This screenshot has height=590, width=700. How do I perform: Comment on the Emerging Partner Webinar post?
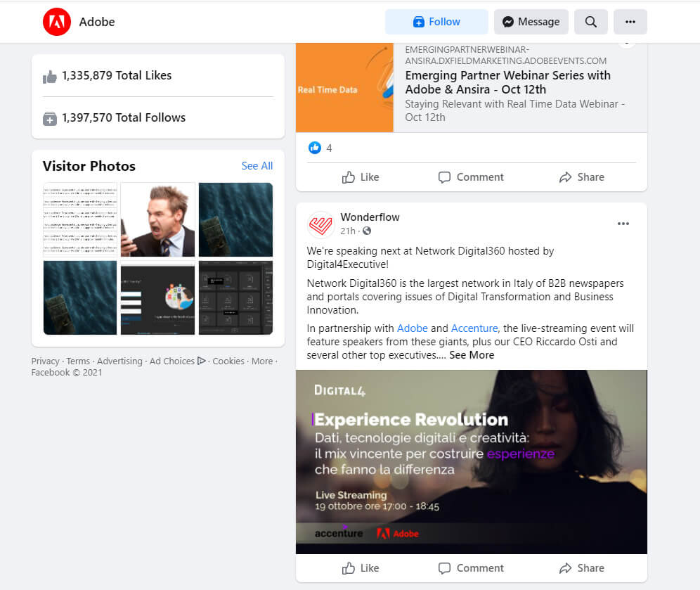pyautogui.click(x=471, y=177)
